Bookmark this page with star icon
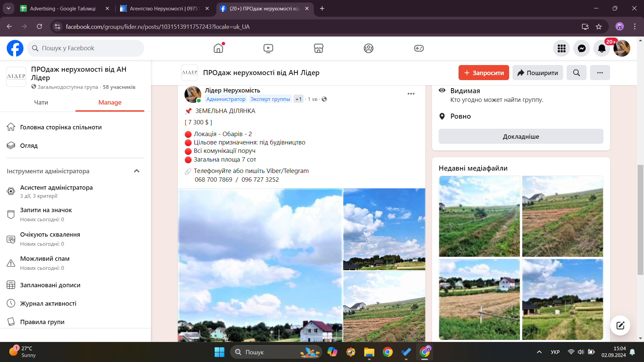This screenshot has width=644, height=362. (599, 27)
